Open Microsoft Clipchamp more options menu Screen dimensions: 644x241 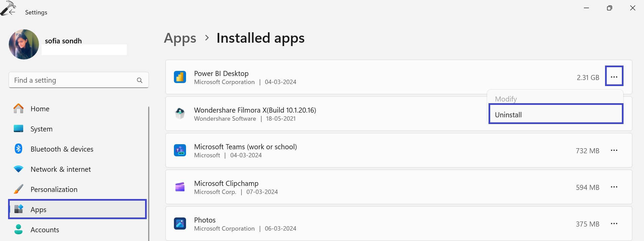(614, 187)
